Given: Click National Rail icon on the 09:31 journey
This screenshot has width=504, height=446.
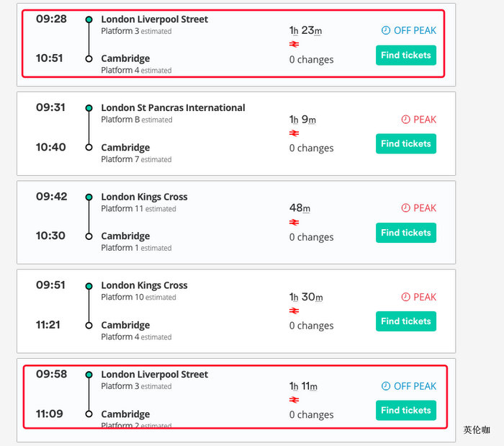Looking at the screenshot, I should [294, 133].
